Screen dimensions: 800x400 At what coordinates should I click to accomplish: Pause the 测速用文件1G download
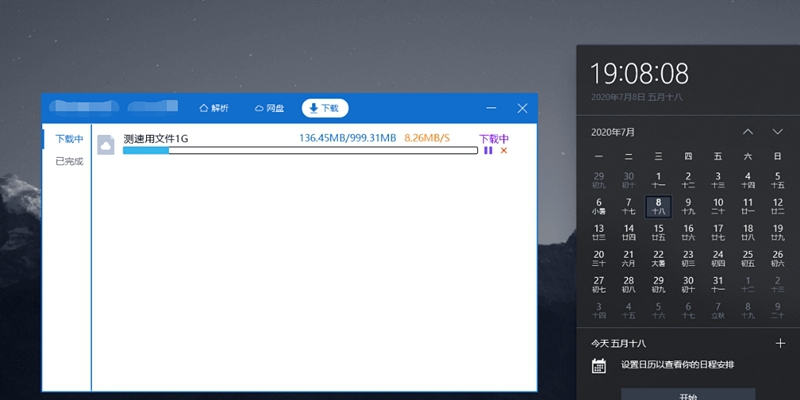(x=488, y=151)
